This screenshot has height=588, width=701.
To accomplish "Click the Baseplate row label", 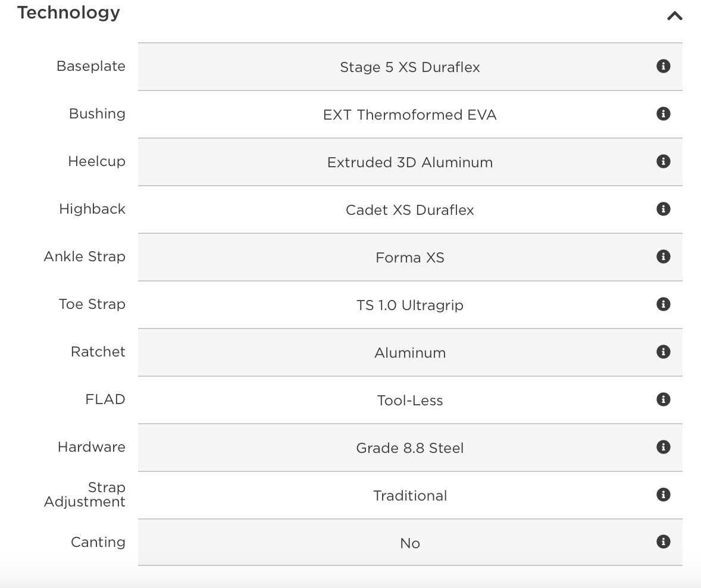I will point(91,66).
